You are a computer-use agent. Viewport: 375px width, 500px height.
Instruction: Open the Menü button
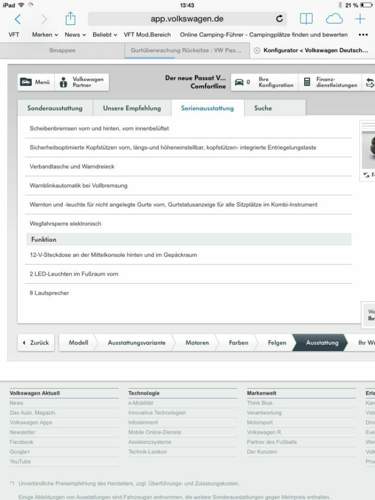click(x=35, y=82)
